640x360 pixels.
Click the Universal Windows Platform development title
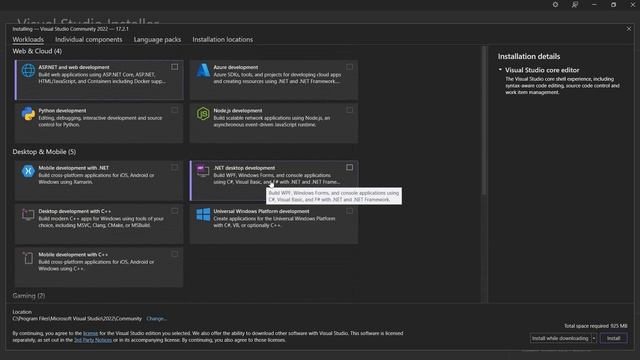coord(261,211)
